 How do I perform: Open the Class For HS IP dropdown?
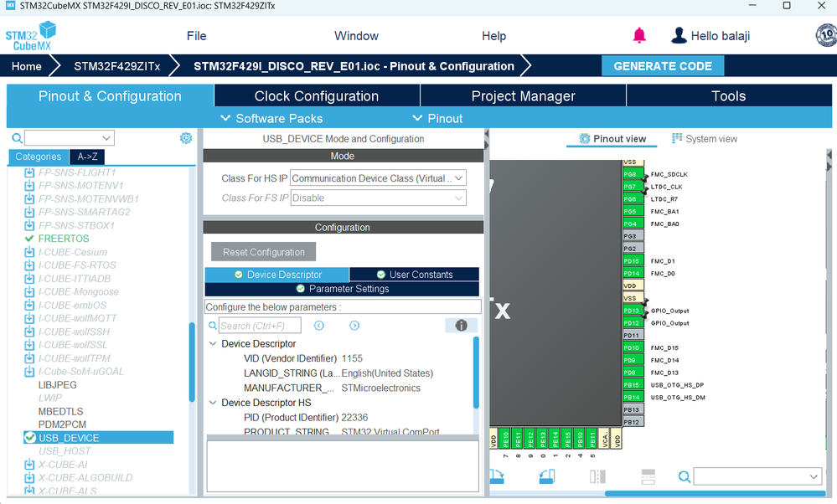[378, 178]
